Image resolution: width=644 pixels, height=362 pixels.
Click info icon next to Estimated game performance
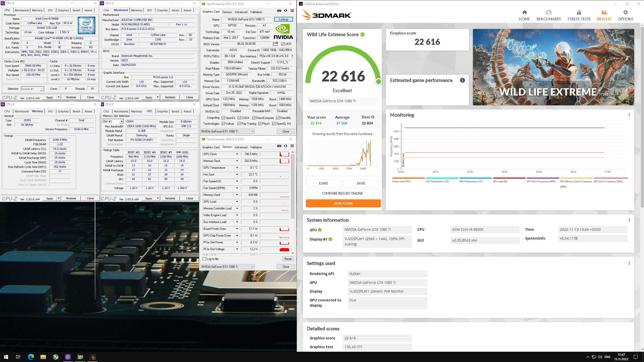(462, 80)
